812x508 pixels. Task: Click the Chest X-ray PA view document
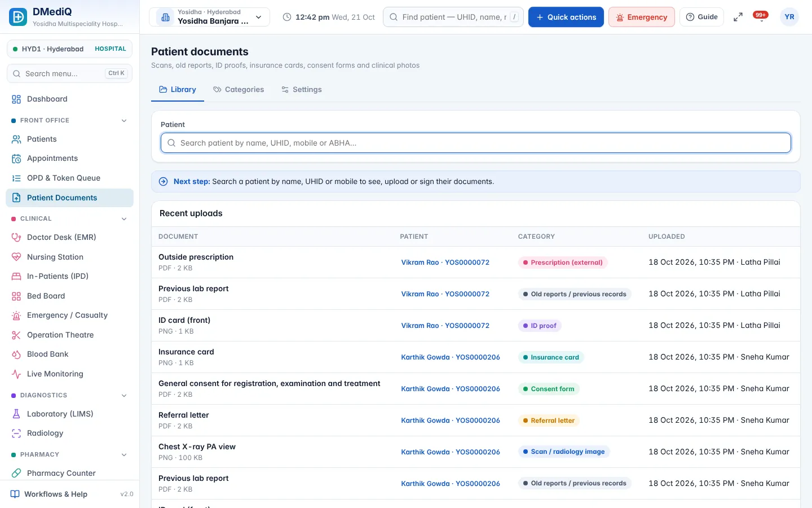pos(197,446)
